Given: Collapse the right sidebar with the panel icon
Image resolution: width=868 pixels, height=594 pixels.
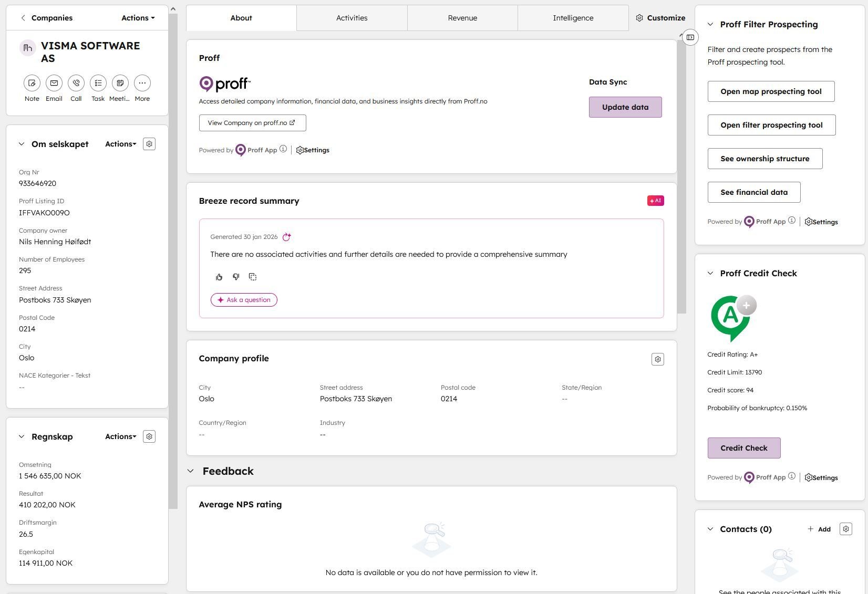Looking at the screenshot, I should point(690,37).
